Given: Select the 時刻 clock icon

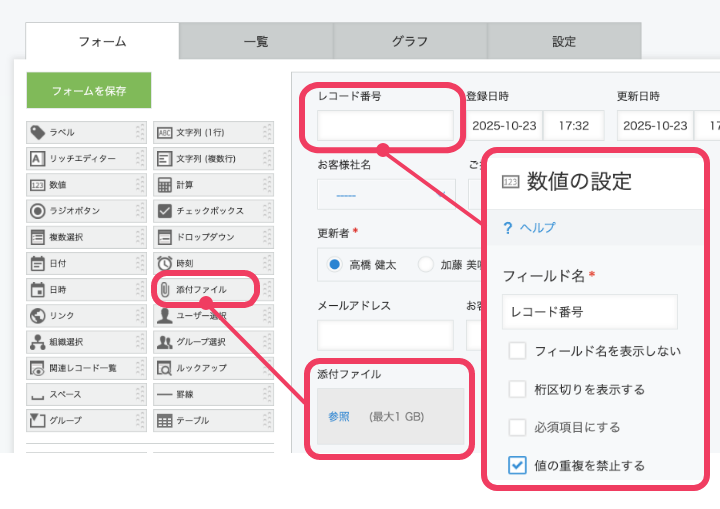Looking at the screenshot, I should (x=164, y=263).
